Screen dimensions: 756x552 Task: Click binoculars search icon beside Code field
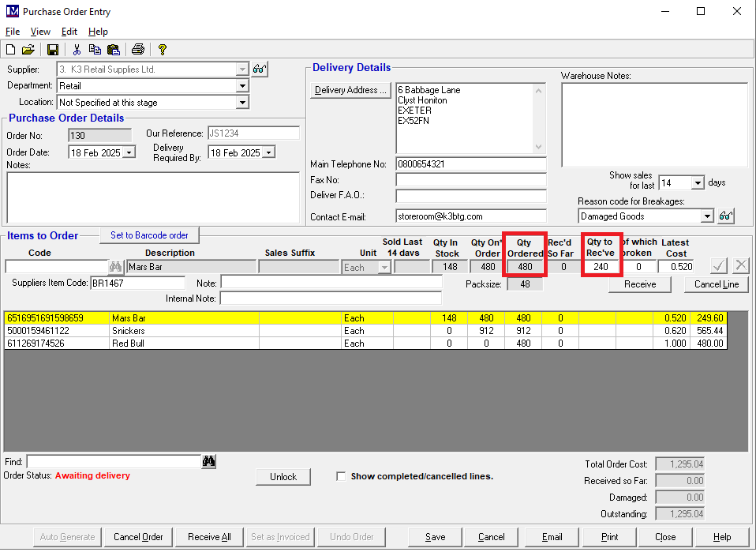[x=116, y=267]
